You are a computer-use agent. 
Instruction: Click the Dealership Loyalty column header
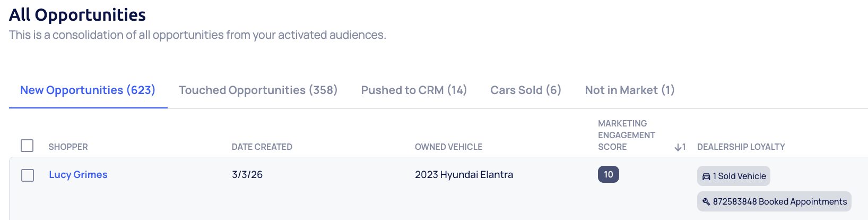[x=741, y=147]
